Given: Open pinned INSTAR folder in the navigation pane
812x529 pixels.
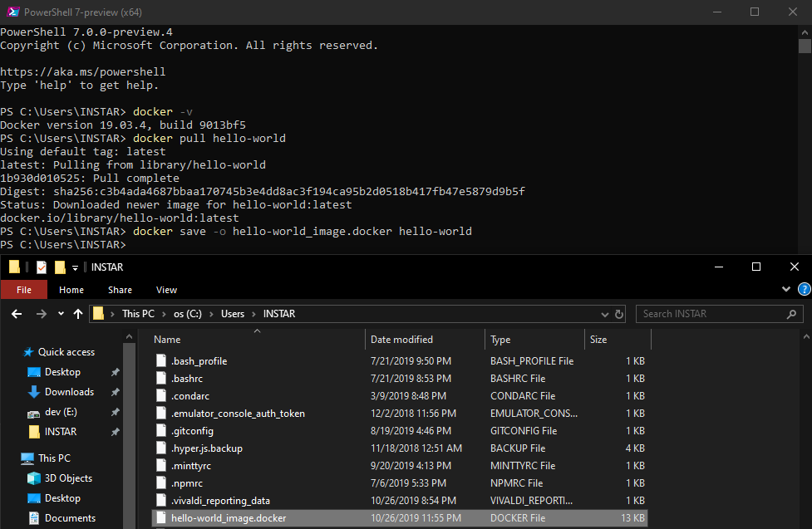Looking at the screenshot, I should (x=61, y=432).
